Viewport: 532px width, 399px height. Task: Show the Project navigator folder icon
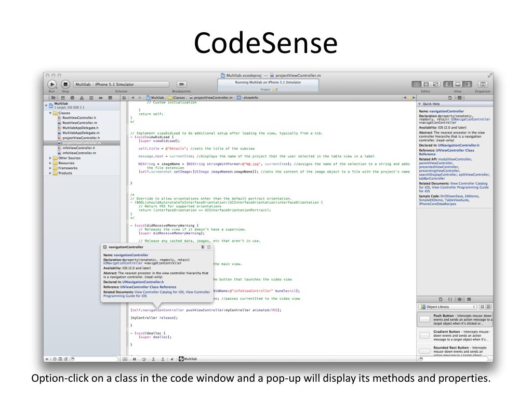54,98
